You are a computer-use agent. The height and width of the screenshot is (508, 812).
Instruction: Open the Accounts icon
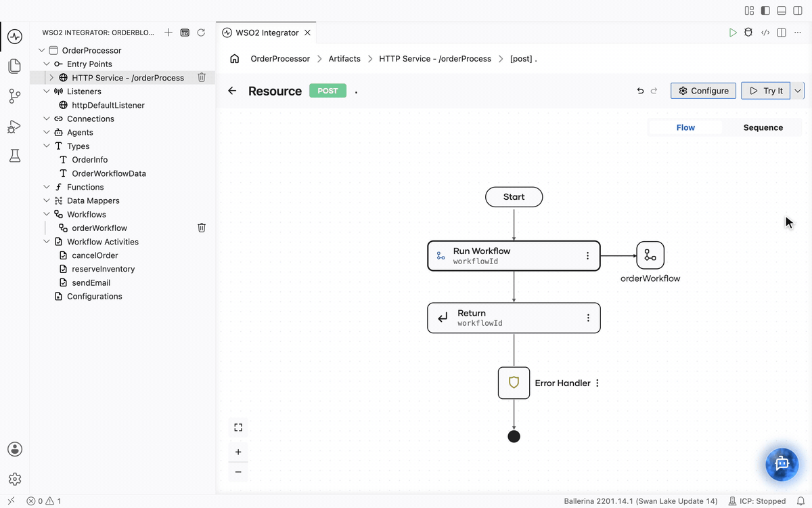tap(15, 449)
